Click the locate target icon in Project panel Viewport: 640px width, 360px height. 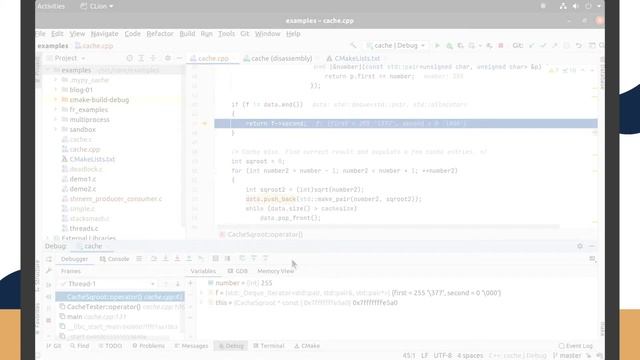[129, 58]
